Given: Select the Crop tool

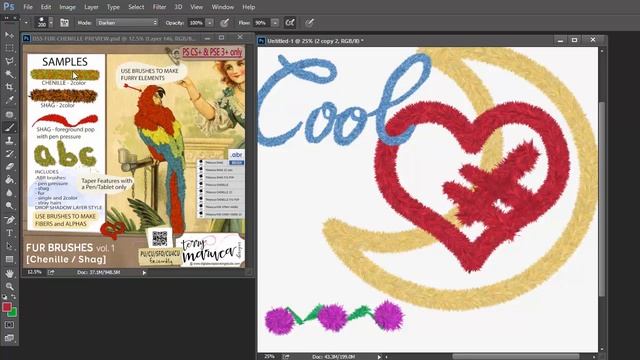Looking at the screenshot, I should click(9, 87).
